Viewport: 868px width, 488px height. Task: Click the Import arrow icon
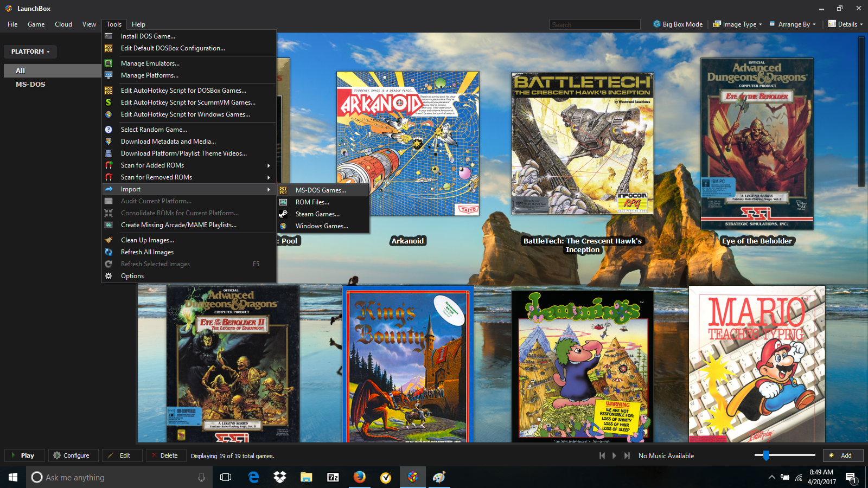(x=108, y=189)
